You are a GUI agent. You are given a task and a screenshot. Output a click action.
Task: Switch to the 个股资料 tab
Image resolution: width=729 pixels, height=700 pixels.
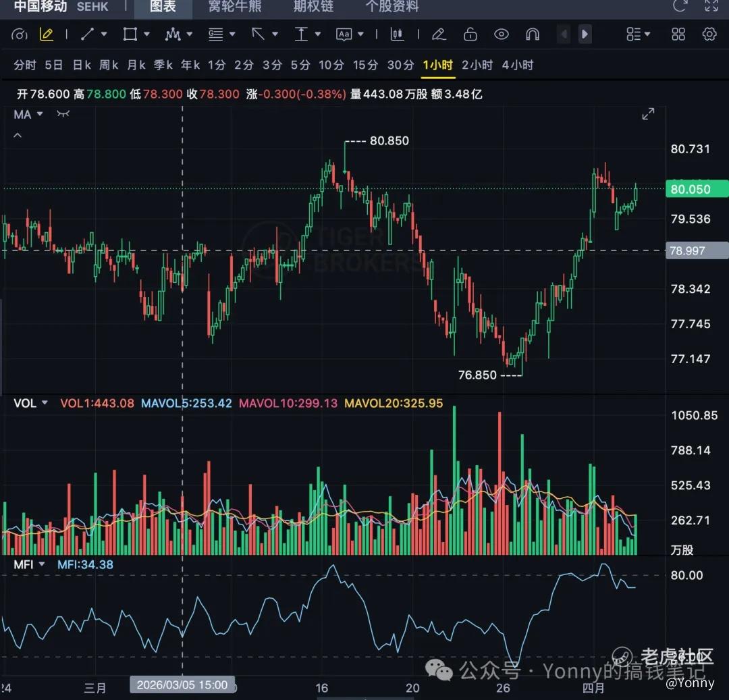pyautogui.click(x=392, y=7)
